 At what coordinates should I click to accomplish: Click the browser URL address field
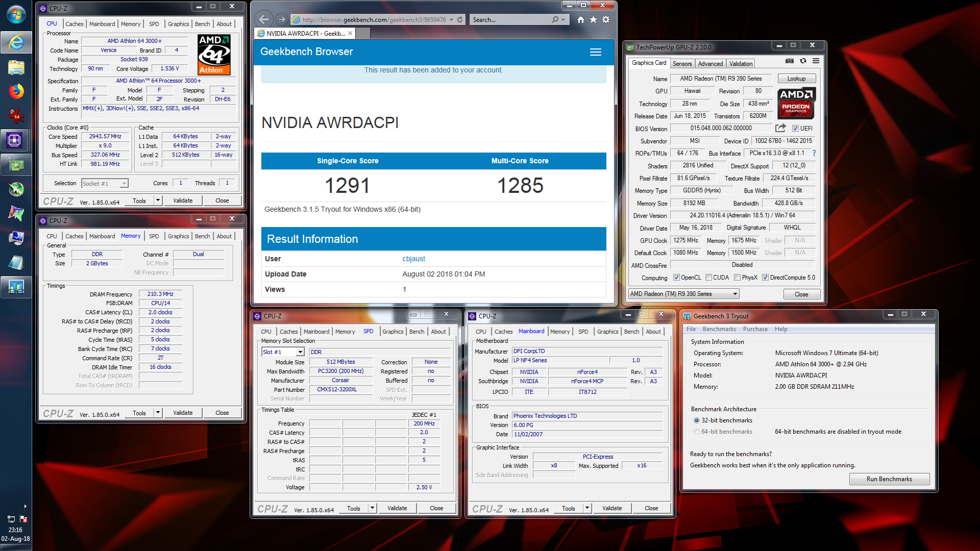coord(374,20)
